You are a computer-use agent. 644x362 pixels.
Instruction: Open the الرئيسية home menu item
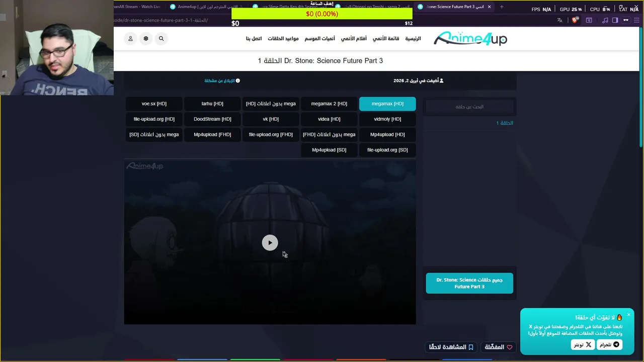coord(413,39)
